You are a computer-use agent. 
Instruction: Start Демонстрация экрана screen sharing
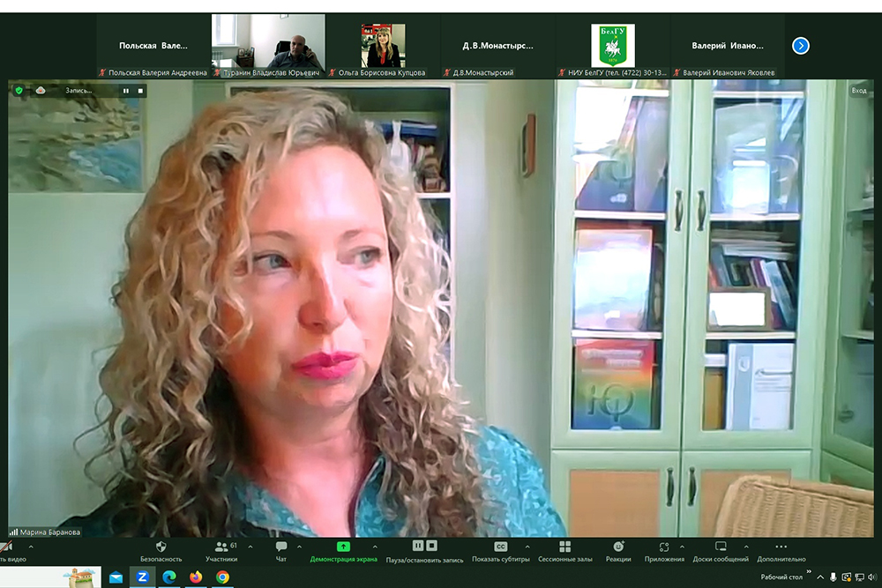[343, 551]
